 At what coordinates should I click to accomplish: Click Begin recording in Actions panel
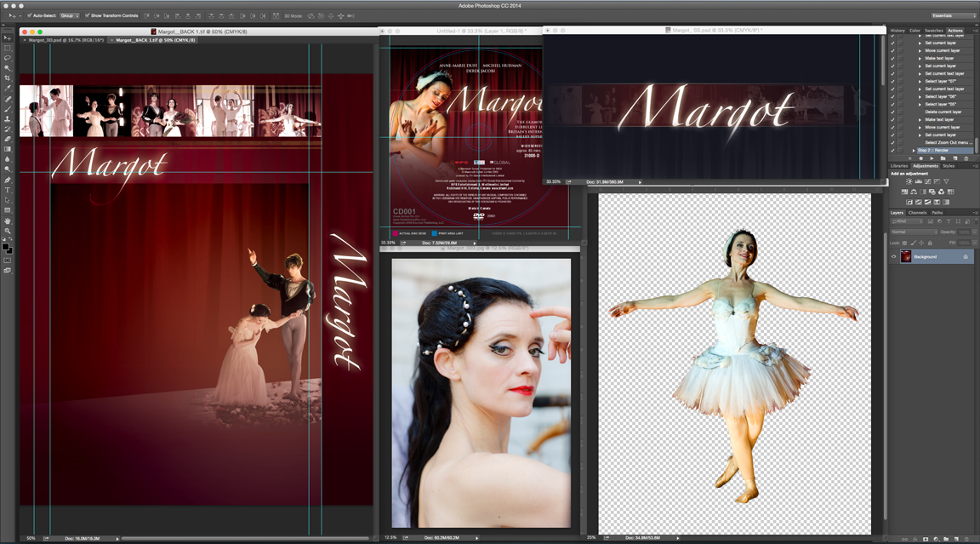(921, 158)
